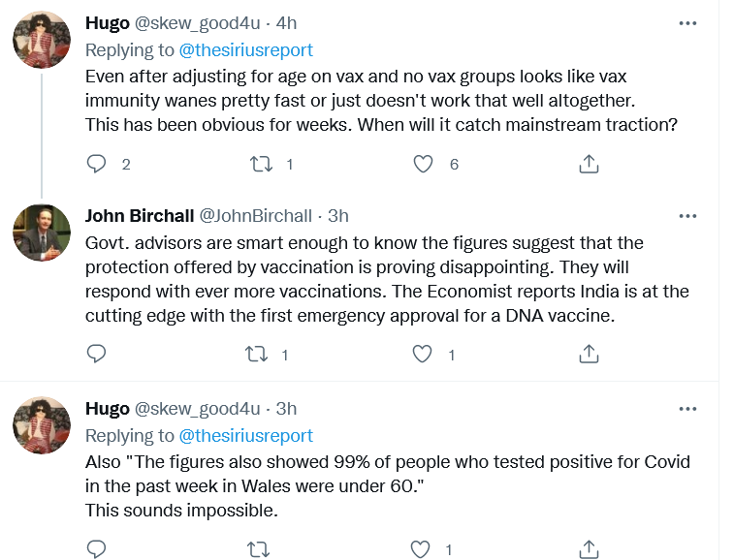This screenshot has height=560, width=734.
Task: Open @thesiriusreport link in Hugo's last tweet
Action: coord(246,435)
